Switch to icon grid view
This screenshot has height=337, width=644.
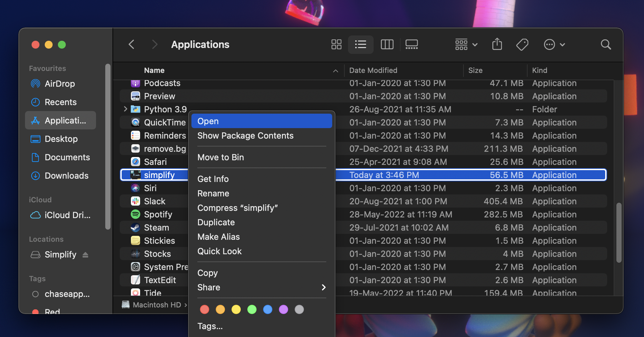coord(336,44)
